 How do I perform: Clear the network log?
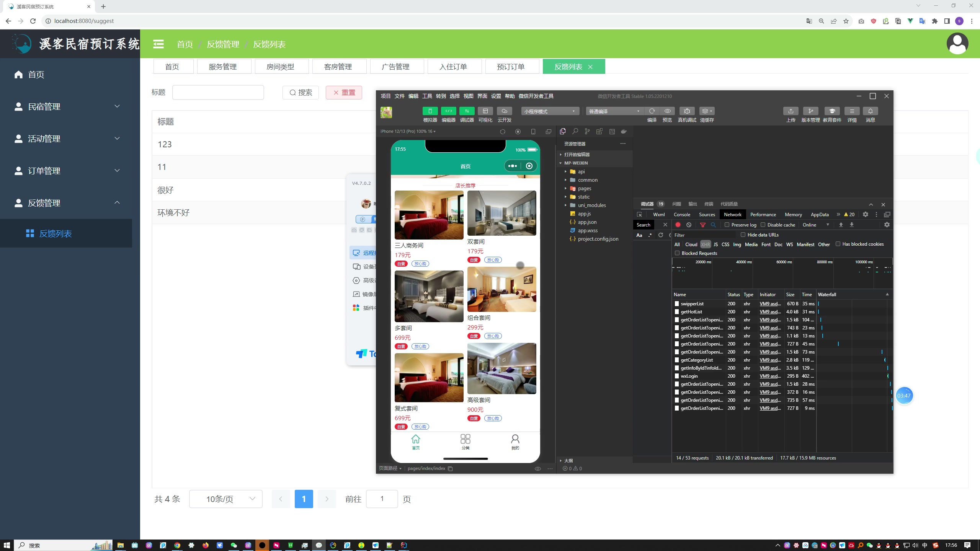tap(689, 225)
